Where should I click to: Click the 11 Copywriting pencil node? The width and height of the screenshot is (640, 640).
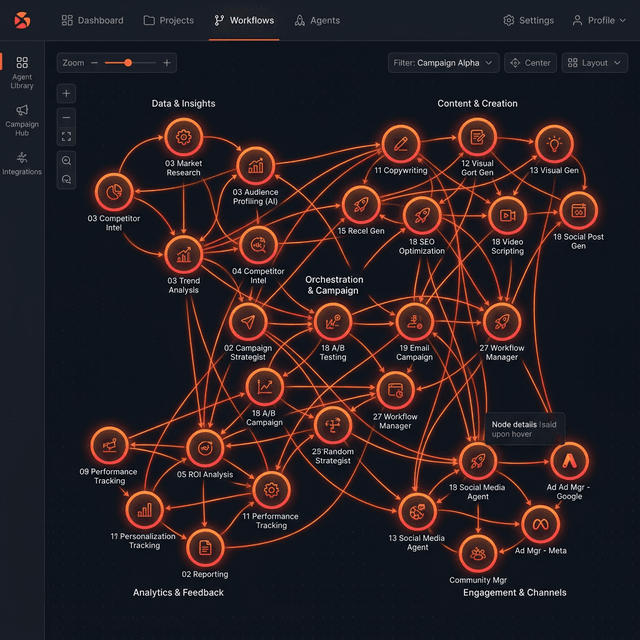pyautogui.click(x=400, y=144)
